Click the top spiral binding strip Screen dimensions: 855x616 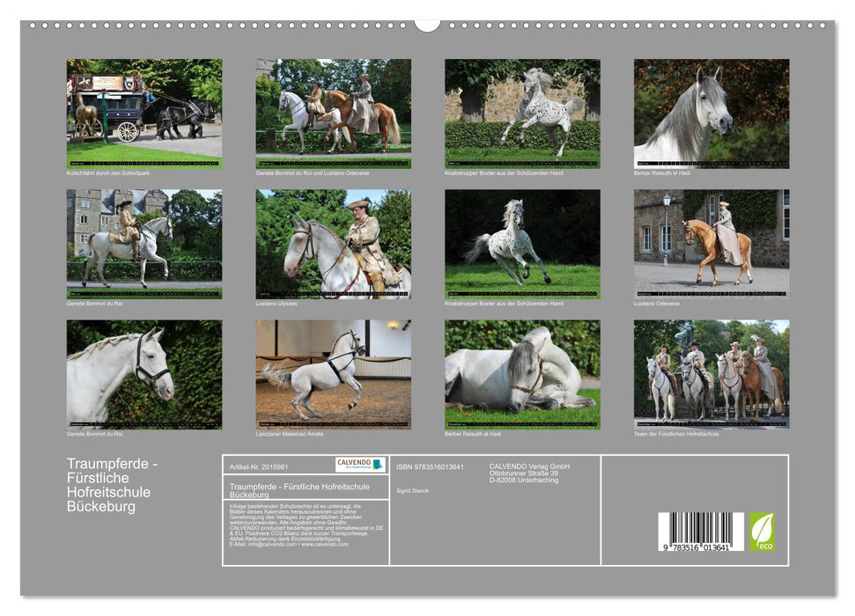click(x=427, y=26)
